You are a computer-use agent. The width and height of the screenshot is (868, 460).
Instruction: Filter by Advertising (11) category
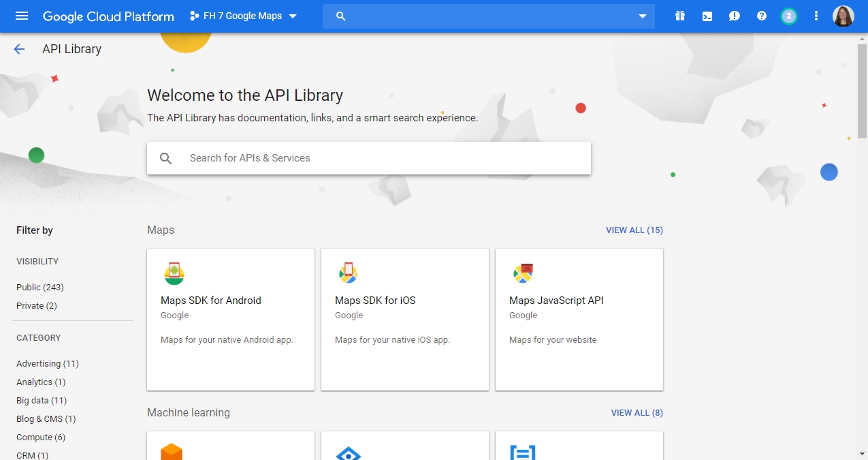pos(48,364)
